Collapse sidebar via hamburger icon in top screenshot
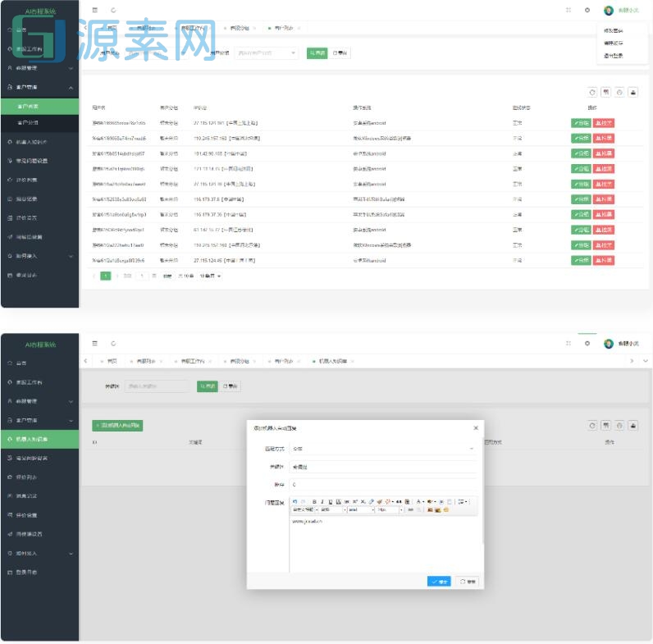Viewport: 653px width, 644px height. 95,10
